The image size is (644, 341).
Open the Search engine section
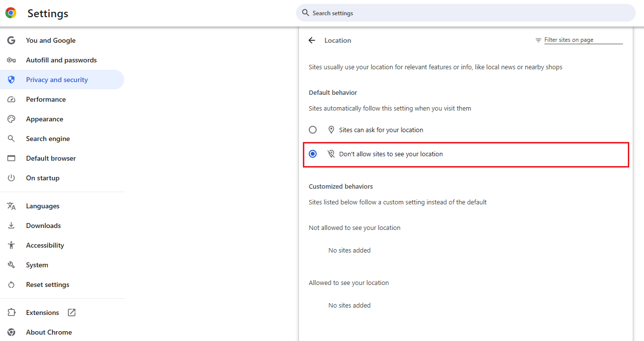(x=48, y=139)
